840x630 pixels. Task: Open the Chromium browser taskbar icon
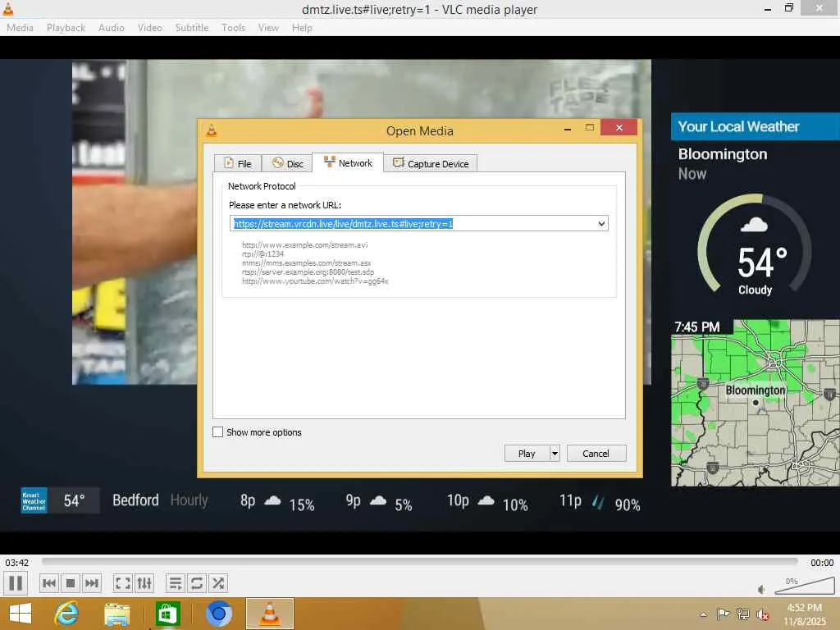coord(218,614)
